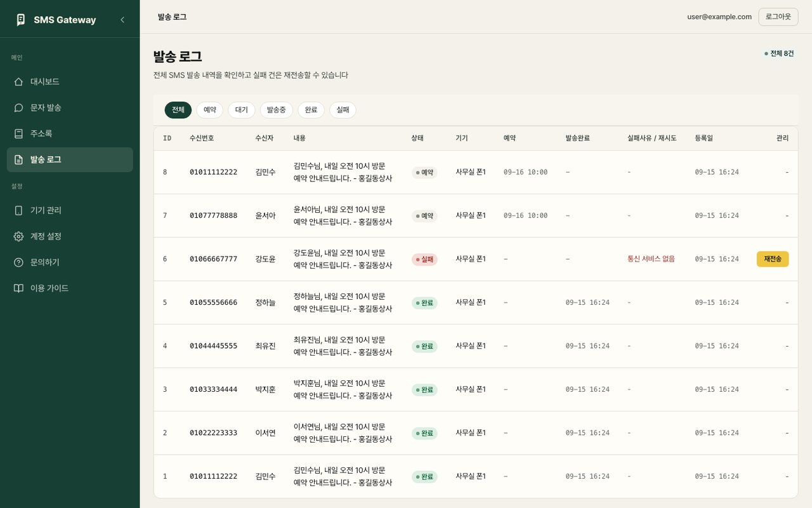Click the 이용 가이드 book icon
Viewport: 812px width, 508px height.
[x=18, y=288]
